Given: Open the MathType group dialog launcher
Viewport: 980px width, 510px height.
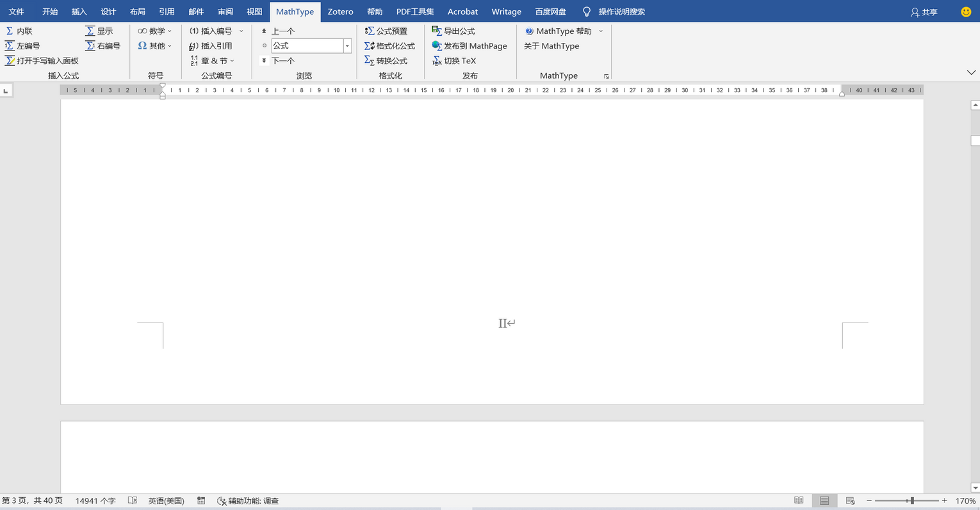Looking at the screenshot, I should pyautogui.click(x=606, y=76).
